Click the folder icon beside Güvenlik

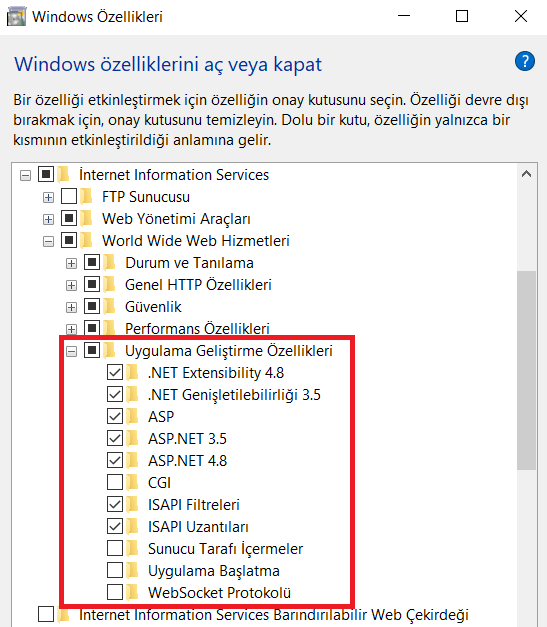pyautogui.click(x=109, y=307)
